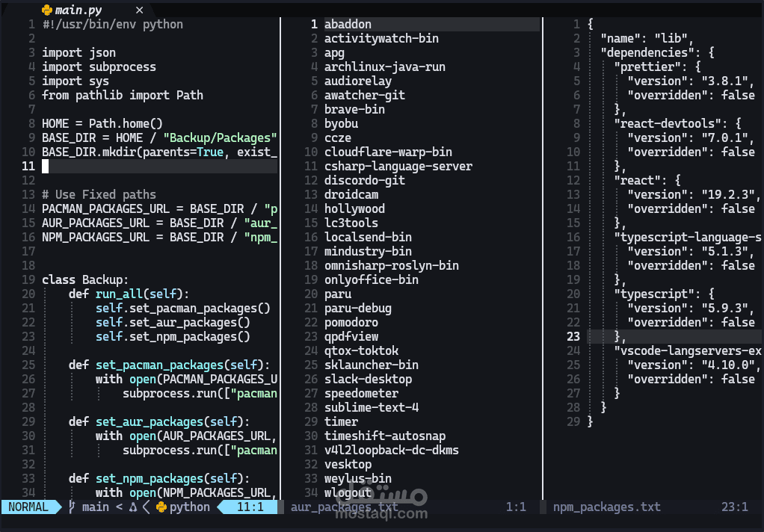Click the 'archlinux-java-run' package row
Screen dimensions: 764x532
point(385,66)
